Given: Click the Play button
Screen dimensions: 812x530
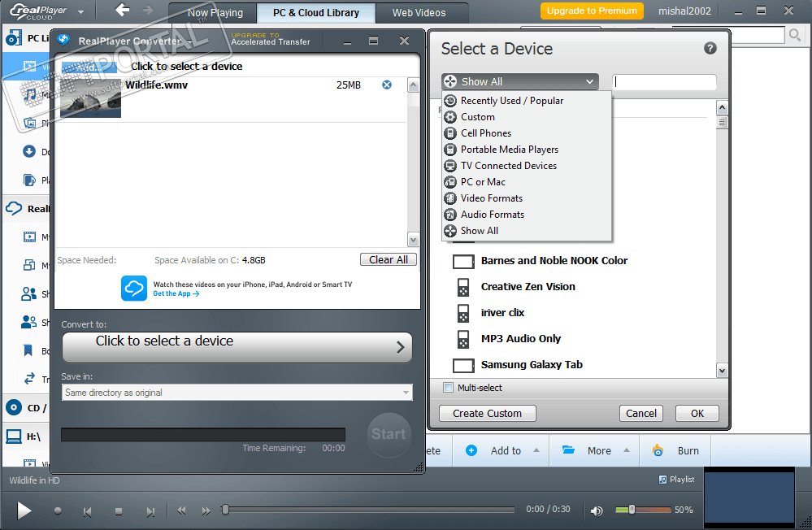Looking at the screenshot, I should coord(24,510).
